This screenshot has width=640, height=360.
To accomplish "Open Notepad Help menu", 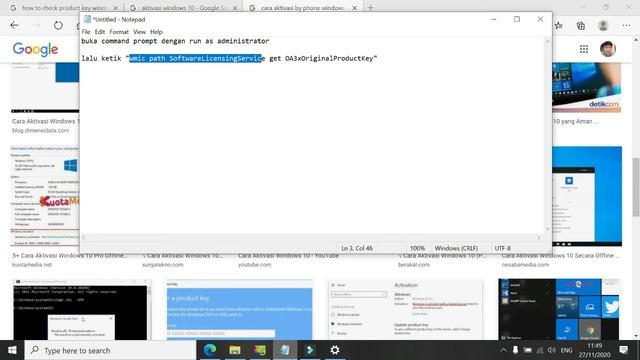I will click(x=156, y=31).
